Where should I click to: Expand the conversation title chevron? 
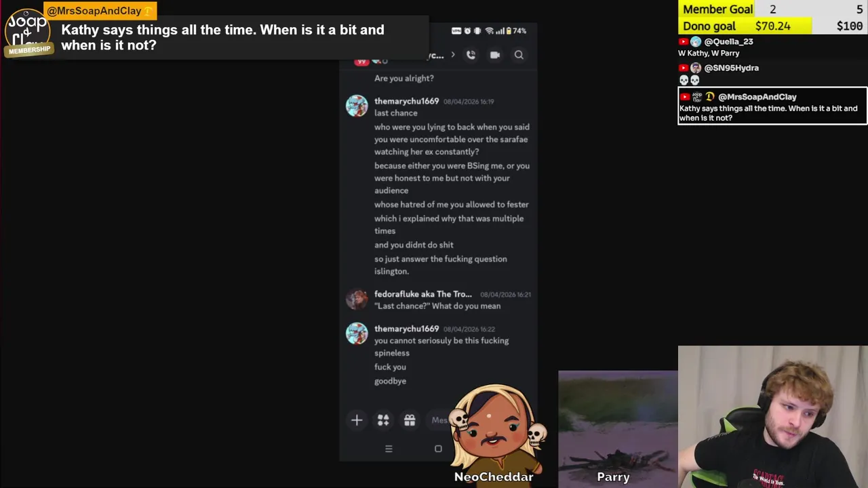(x=453, y=55)
